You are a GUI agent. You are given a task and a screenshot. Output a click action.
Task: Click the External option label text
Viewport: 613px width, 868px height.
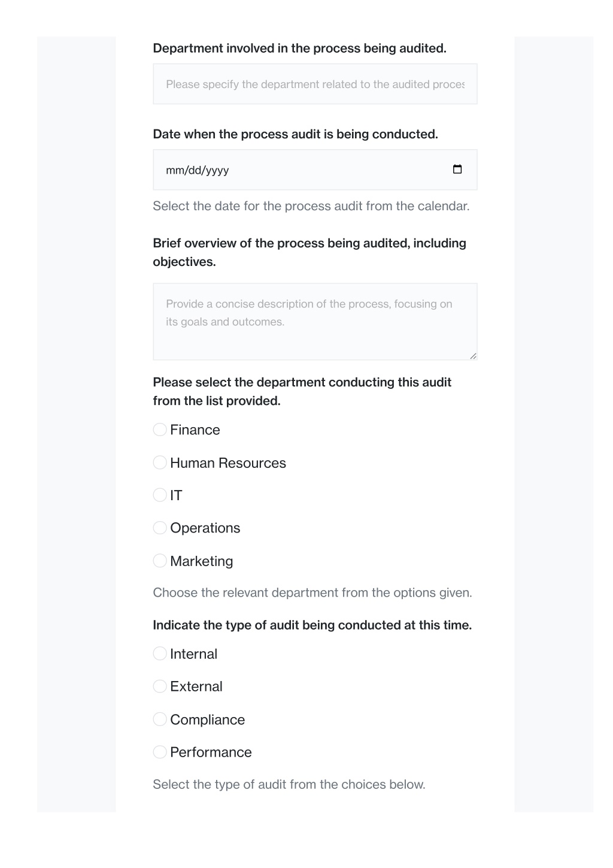click(x=196, y=686)
